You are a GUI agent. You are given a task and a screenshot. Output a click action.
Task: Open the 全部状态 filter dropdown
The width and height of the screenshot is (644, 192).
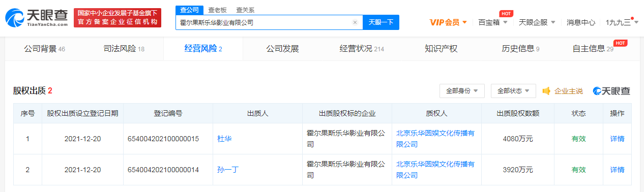click(x=513, y=91)
